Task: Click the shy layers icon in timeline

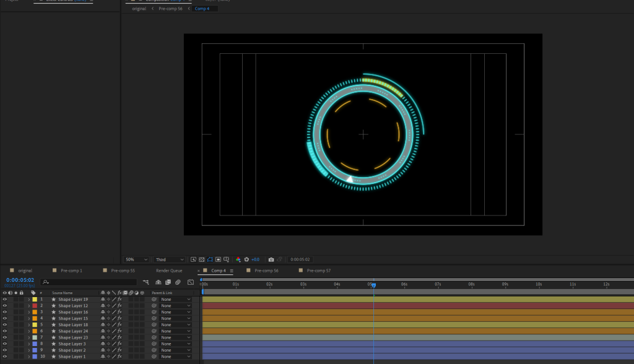Action: pyautogui.click(x=158, y=282)
